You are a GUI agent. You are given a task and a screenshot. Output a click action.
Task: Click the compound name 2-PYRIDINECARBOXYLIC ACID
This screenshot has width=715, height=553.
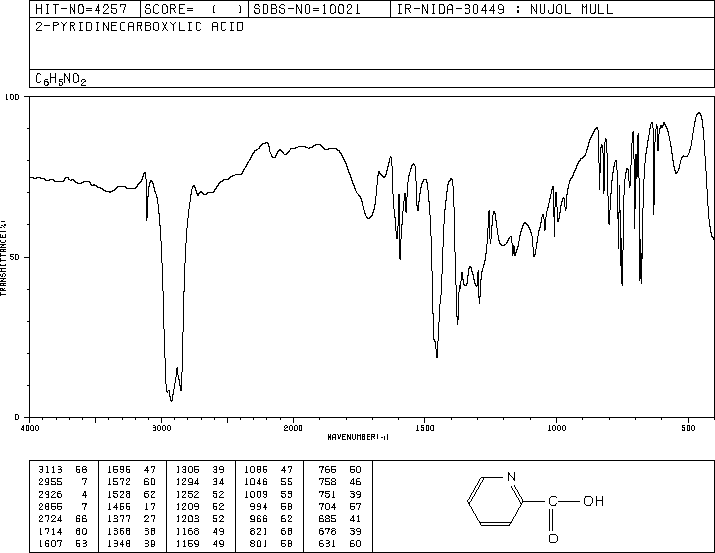tap(140, 27)
